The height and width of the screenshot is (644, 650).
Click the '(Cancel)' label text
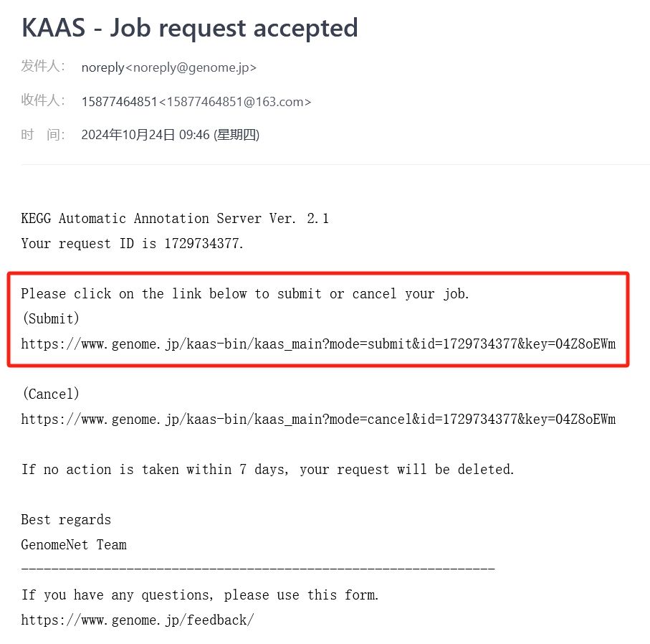tap(51, 394)
